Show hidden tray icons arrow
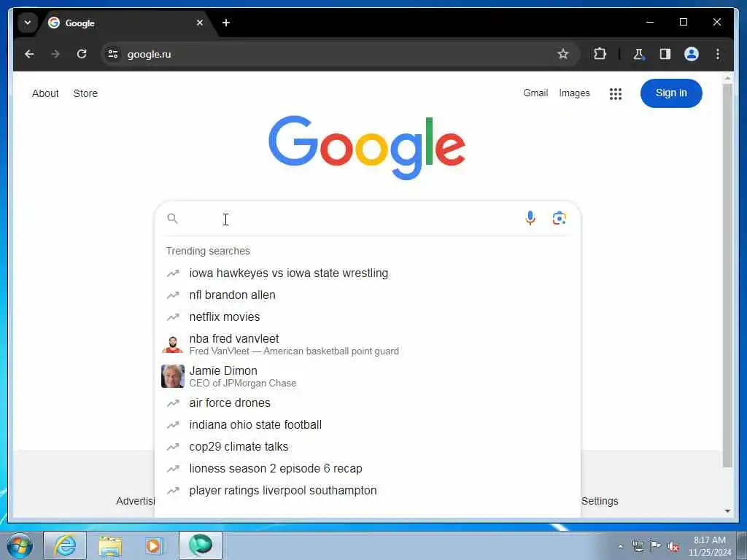Screen dimensions: 747x560 (620, 546)
